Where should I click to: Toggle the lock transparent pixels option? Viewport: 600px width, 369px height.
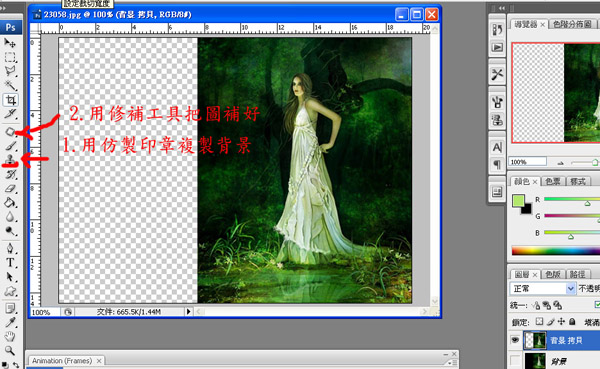coord(539,322)
